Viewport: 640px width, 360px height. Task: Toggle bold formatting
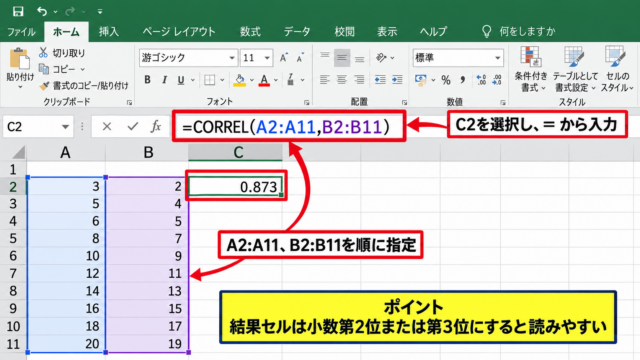[147, 80]
